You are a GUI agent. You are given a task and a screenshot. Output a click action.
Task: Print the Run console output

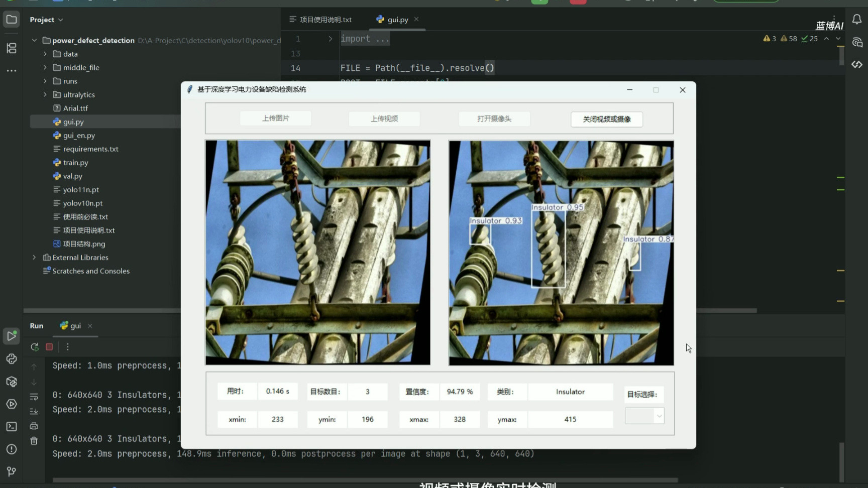coord(34,426)
